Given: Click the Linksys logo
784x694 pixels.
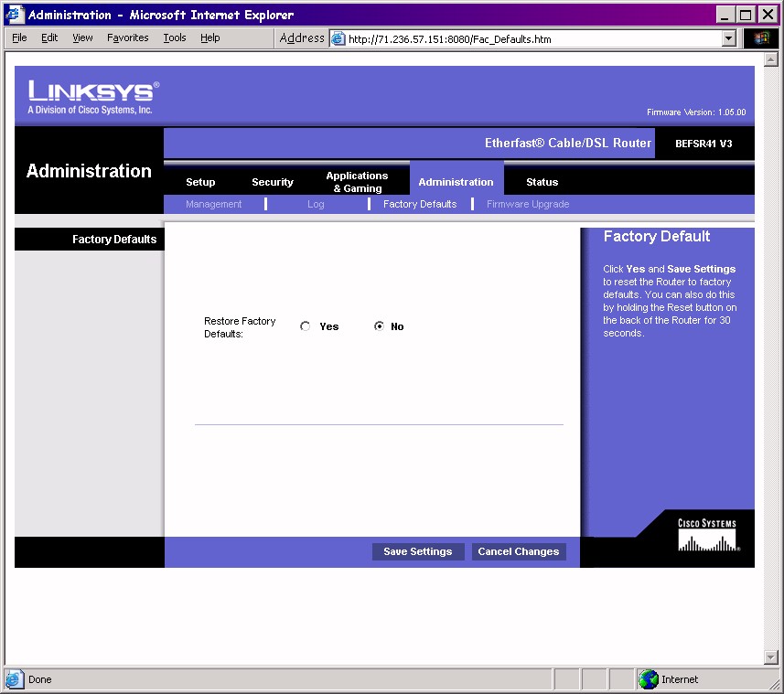Looking at the screenshot, I should point(93,97).
